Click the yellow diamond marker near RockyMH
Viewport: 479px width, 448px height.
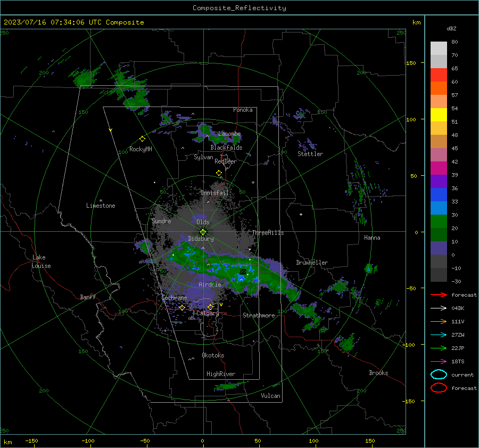(142, 139)
